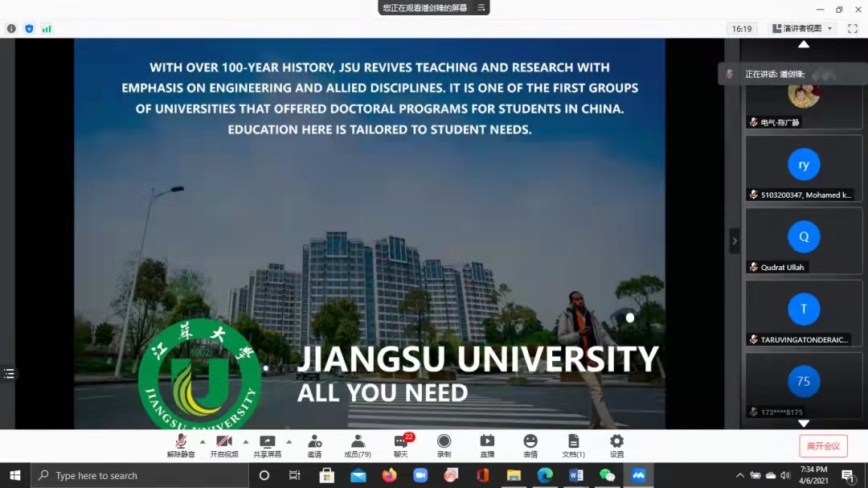Image resolution: width=868 pixels, height=488 pixels.
Task: Open the menu on the screen-viewing banner
Action: [481, 8]
